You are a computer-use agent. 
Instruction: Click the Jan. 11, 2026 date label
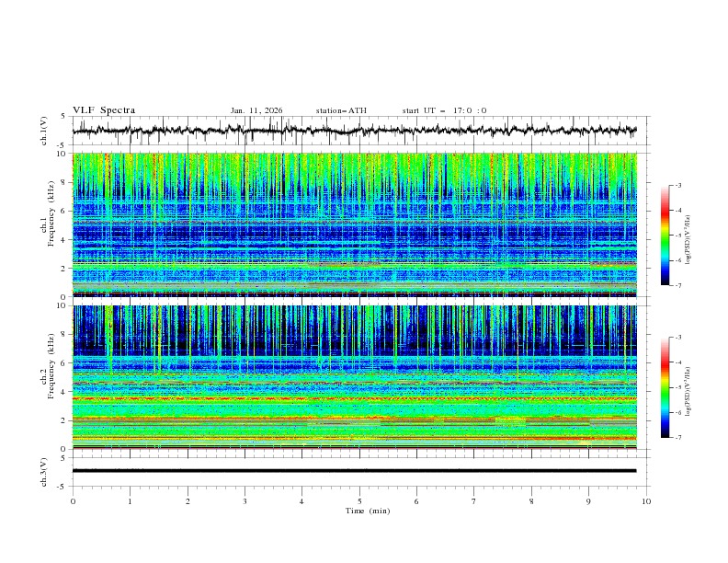(256, 110)
